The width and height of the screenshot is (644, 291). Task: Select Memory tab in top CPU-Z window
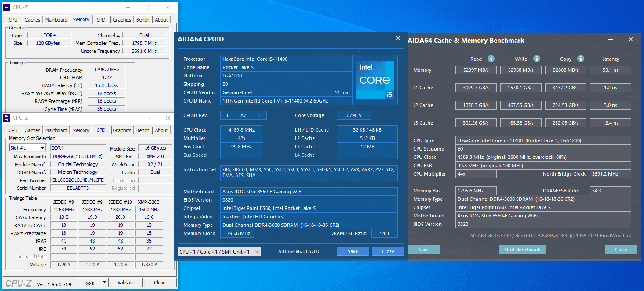click(x=81, y=19)
